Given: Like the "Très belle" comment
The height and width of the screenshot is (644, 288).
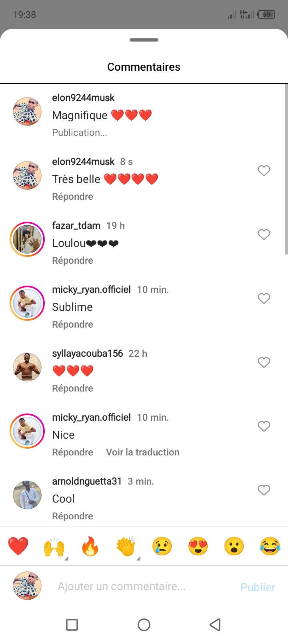Looking at the screenshot, I should click(264, 171).
